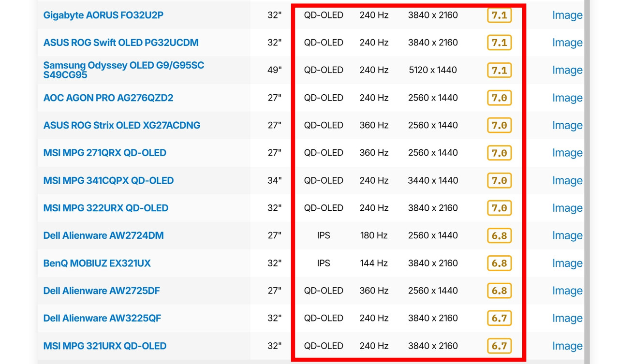619x364 pixels.
Task: Select QD-OLED in AOC AG276QZD2 row
Action: coord(324,98)
